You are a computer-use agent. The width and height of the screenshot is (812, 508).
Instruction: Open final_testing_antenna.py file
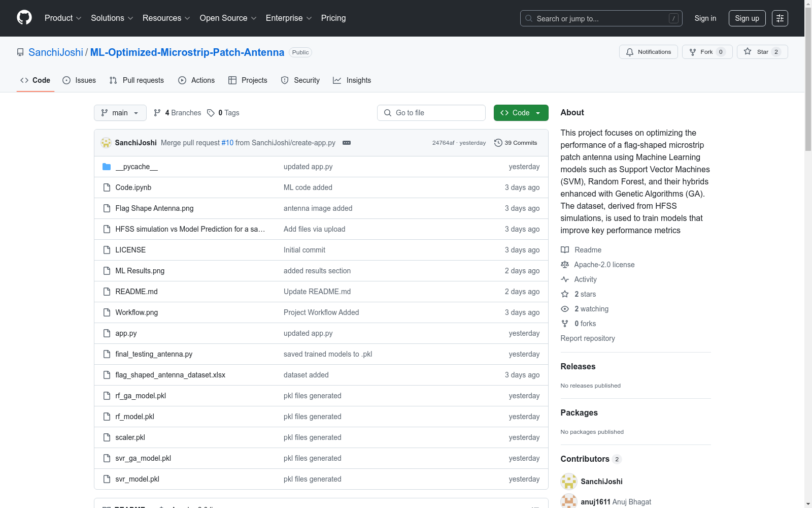coord(154,354)
